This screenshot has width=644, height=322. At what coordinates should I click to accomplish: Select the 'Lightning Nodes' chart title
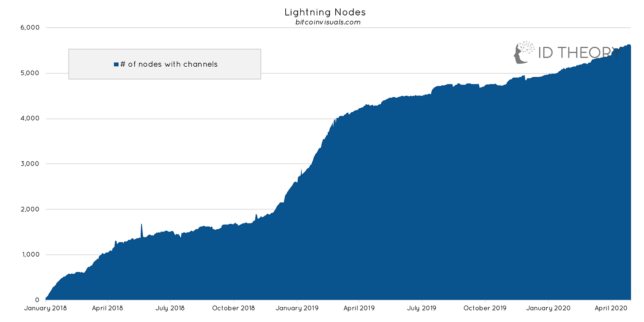pos(325,12)
